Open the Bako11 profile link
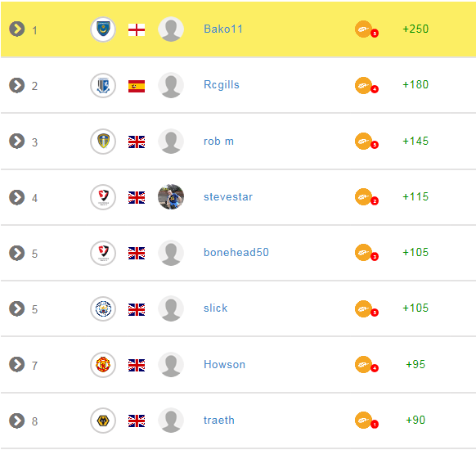 (223, 29)
